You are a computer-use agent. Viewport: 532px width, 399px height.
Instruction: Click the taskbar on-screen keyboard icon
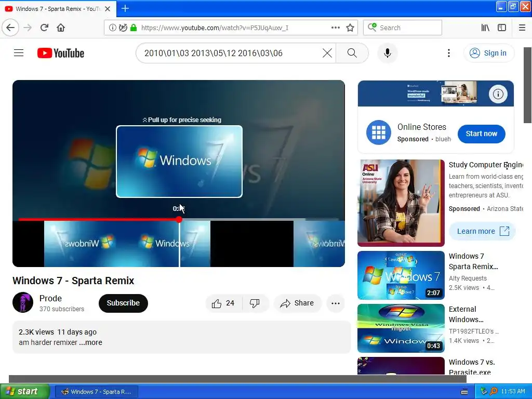pos(464,392)
